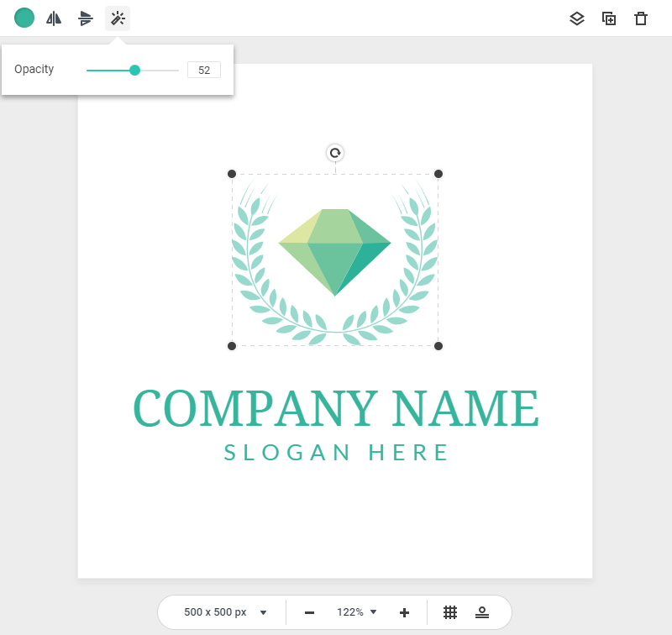Toggle the grid overlay
The image size is (672, 635).
[x=450, y=612]
